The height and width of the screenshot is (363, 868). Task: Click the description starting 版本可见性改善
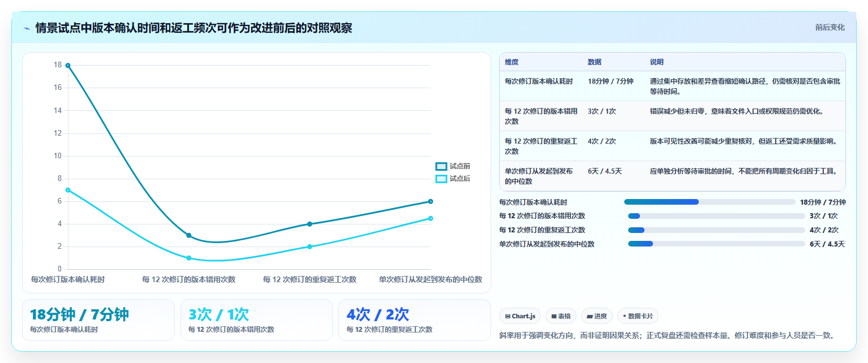pyautogui.click(x=744, y=141)
